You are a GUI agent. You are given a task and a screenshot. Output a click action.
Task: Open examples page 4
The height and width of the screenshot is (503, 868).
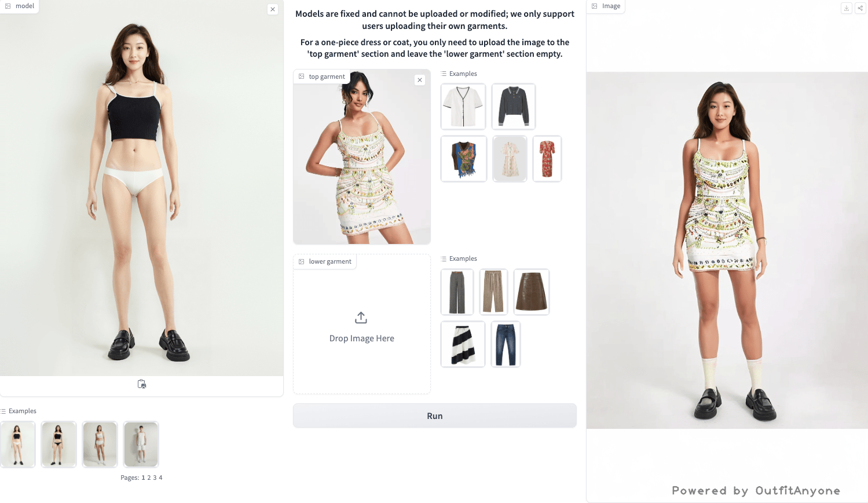(160, 478)
